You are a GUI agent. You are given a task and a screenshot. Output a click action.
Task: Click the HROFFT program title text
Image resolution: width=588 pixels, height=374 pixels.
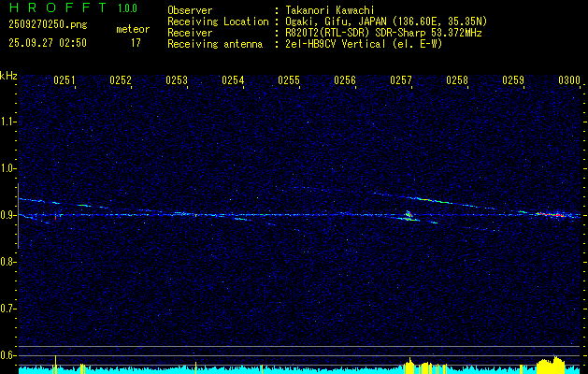[57, 7]
